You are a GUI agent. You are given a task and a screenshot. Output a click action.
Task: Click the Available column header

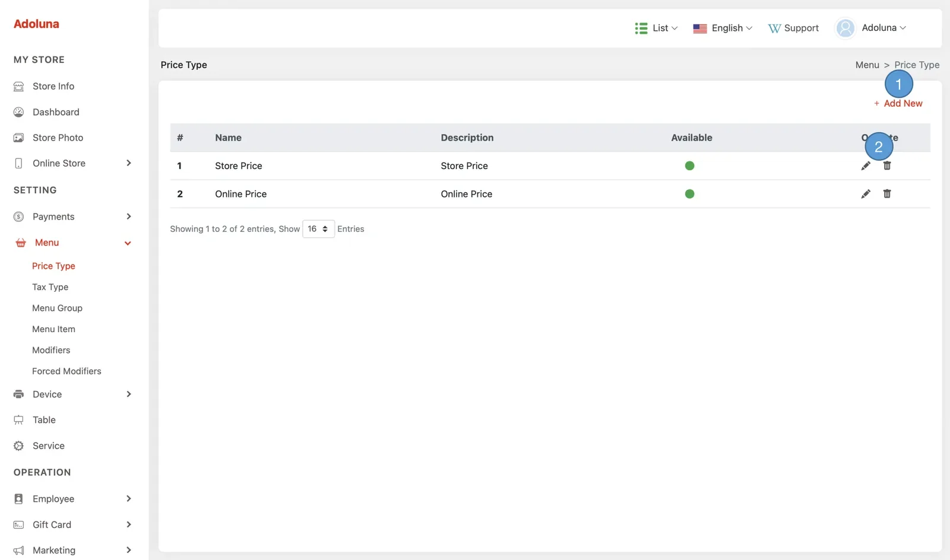(692, 138)
